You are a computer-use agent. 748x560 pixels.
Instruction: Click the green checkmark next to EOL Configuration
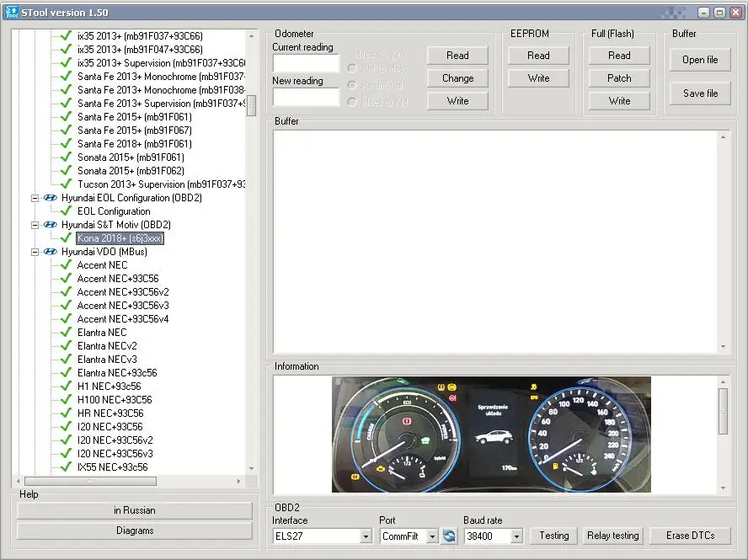coord(67,211)
